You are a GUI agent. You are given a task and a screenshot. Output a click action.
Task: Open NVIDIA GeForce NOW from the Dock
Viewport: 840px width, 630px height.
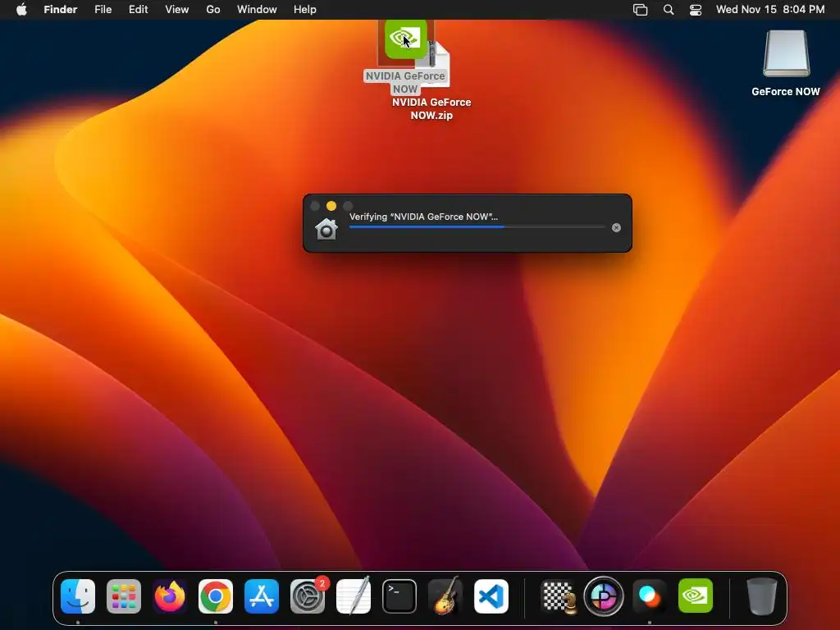pyautogui.click(x=696, y=596)
